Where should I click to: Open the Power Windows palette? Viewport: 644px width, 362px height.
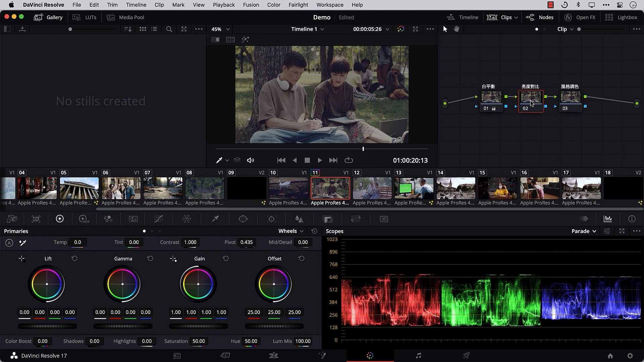[243, 219]
